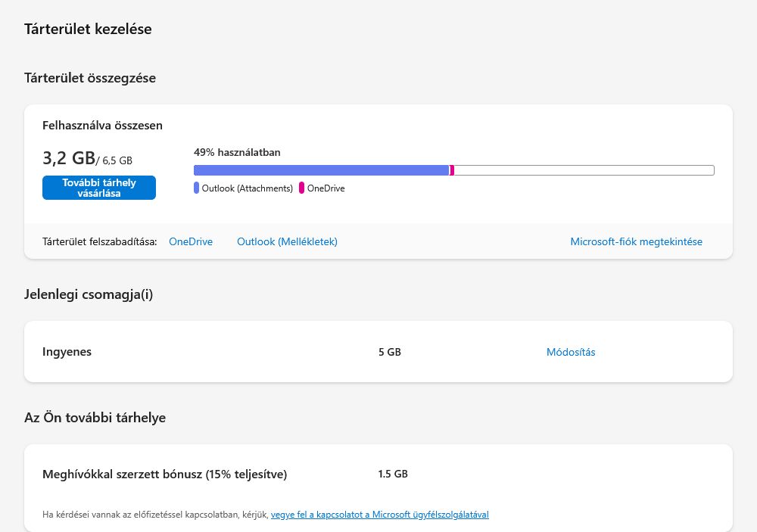This screenshot has height=532, width=757.
Task: Open the Outlook (Mellékletek) link
Action: pos(287,242)
